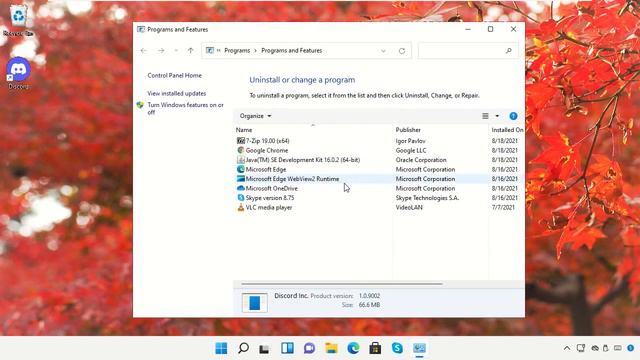The width and height of the screenshot is (640, 360).
Task: Open Turn Windows features on or off
Action: tap(185, 109)
